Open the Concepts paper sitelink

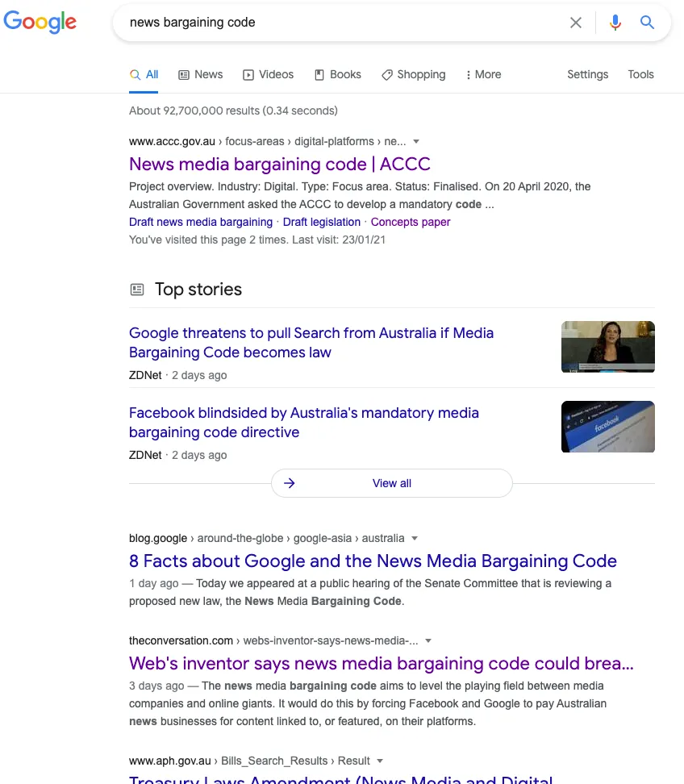point(411,222)
